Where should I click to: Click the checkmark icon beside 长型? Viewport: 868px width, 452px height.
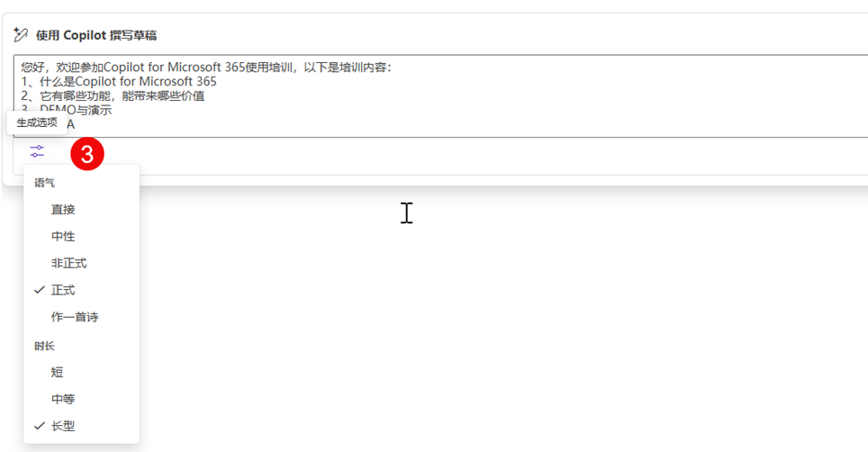[40, 426]
